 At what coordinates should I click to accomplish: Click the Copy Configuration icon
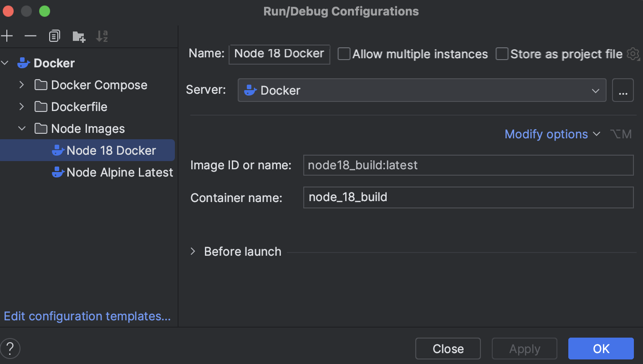pos(55,36)
